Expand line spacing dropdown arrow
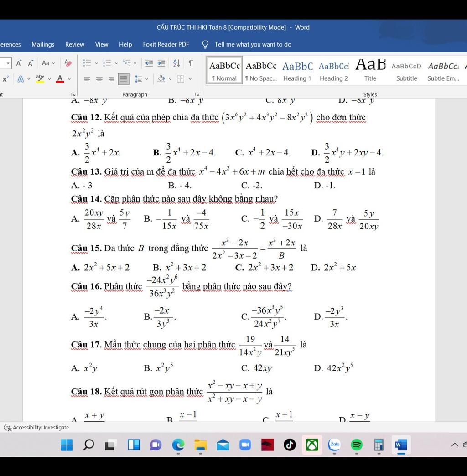 pos(147,79)
